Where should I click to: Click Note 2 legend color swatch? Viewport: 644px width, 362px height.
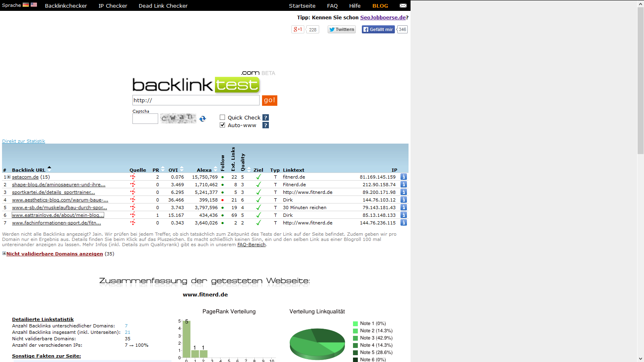[x=355, y=331]
